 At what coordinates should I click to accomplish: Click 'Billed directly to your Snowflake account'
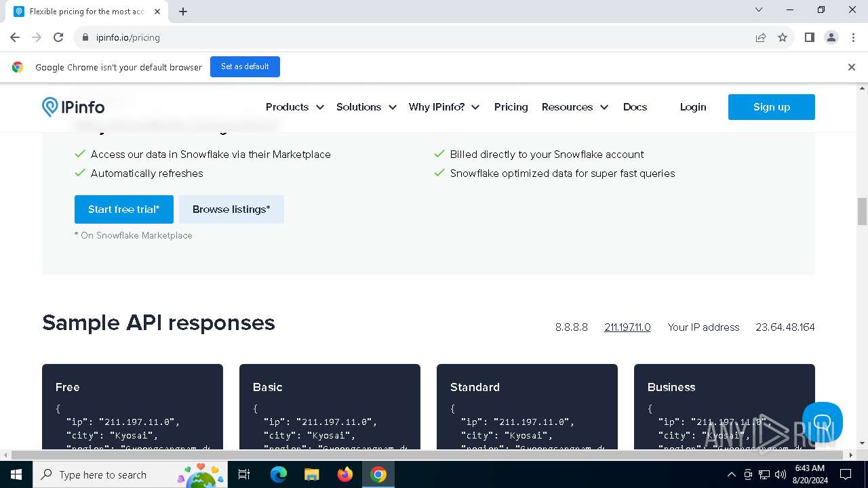[x=547, y=155]
